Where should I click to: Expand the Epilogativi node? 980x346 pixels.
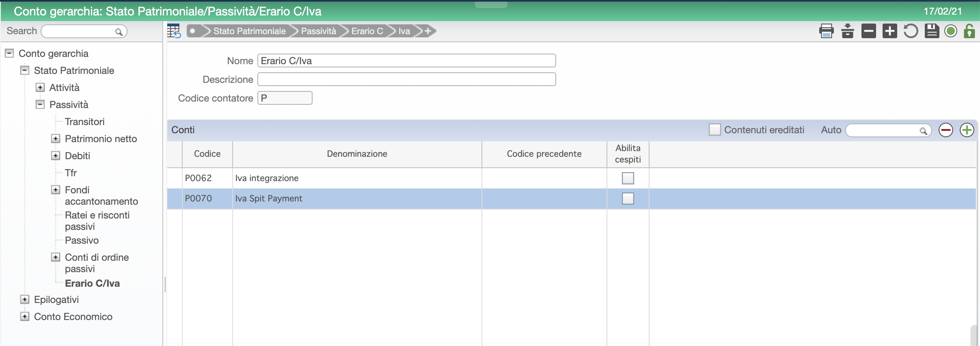pyautogui.click(x=25, y=299)
